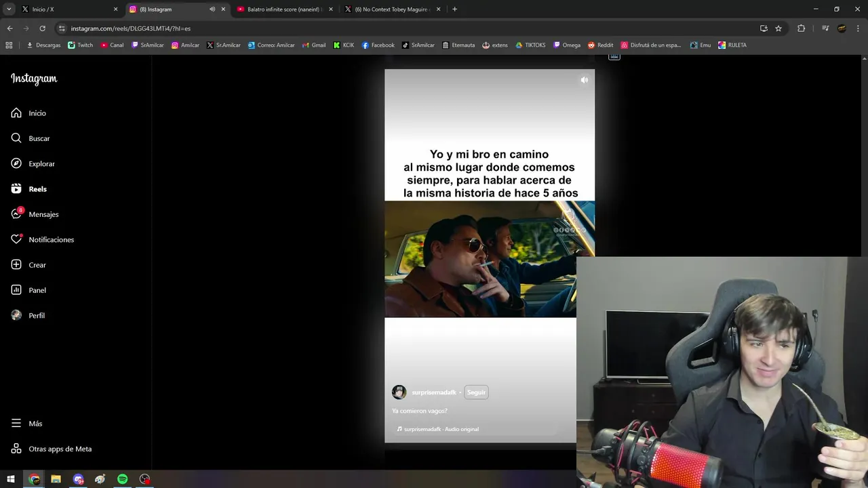Open Panel dashboard in sidebar
Viewport: 868px width, 488px height.
(x=28, y=290)
